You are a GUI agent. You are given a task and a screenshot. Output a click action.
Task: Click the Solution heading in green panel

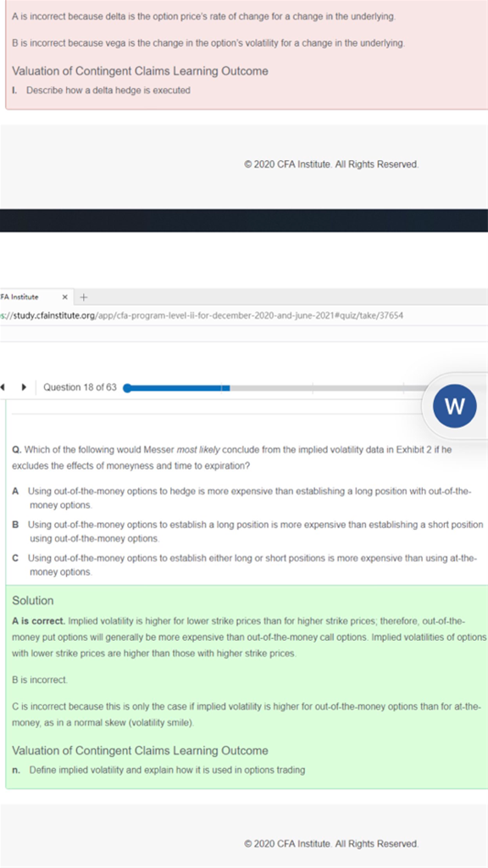point(33,601)
